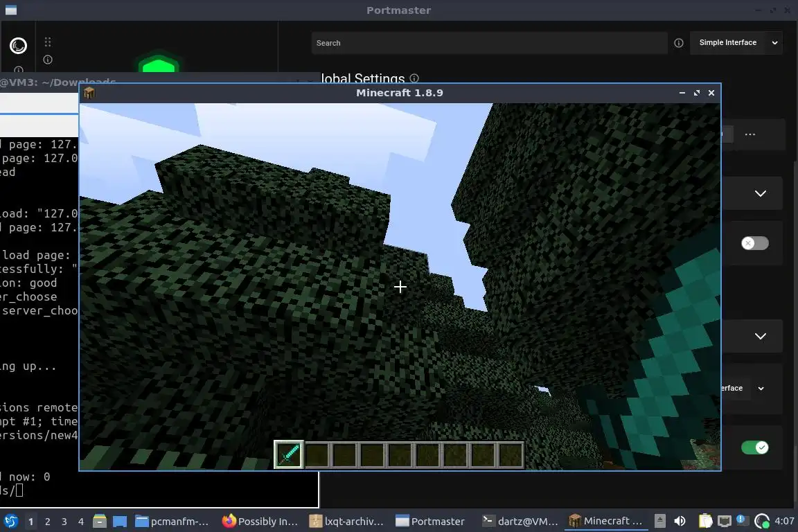798x532 pixels.
Task: Switch to the lxqt-archiver taskbar window
Action: [346, 522]
